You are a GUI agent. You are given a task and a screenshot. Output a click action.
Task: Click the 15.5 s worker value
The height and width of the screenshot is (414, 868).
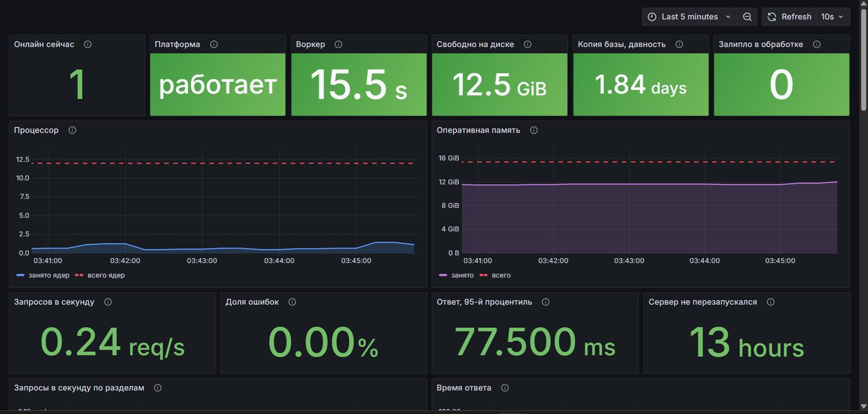pyautogui.click(x=359, y=84)
